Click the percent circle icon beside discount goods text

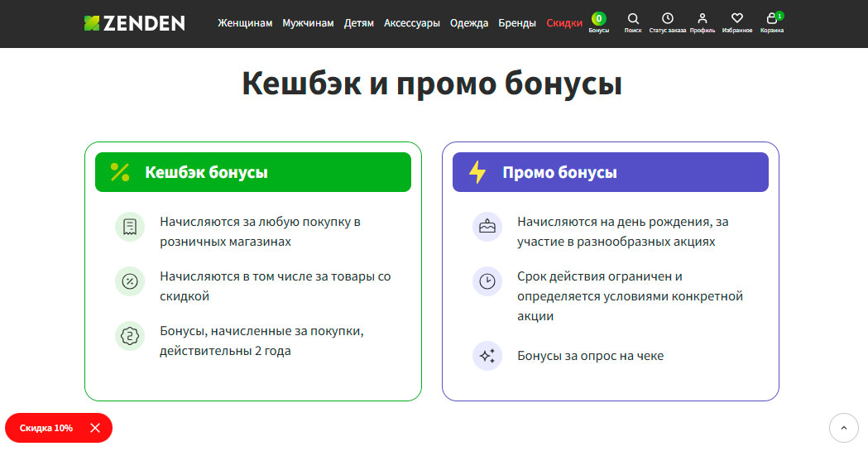click(130, 281)
